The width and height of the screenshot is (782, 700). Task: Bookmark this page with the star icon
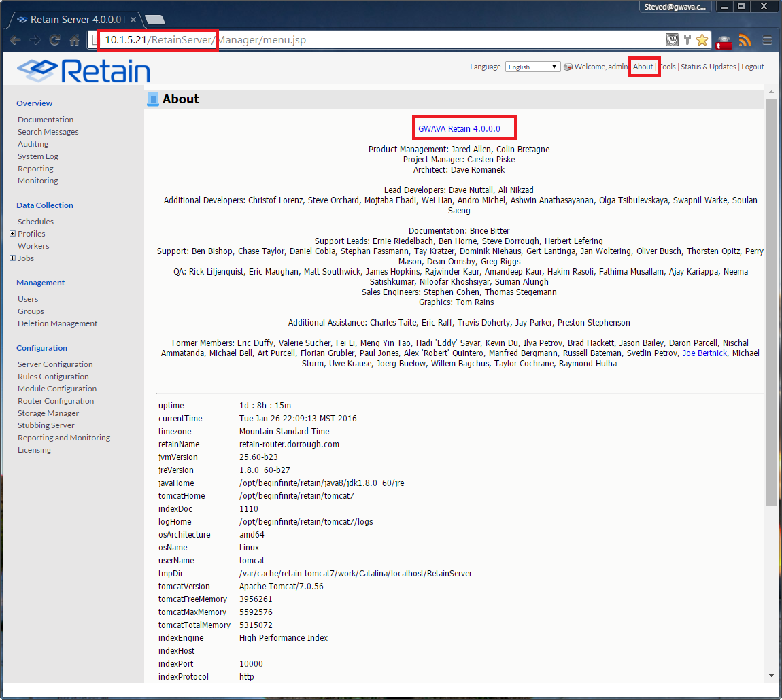pos(702,40)
